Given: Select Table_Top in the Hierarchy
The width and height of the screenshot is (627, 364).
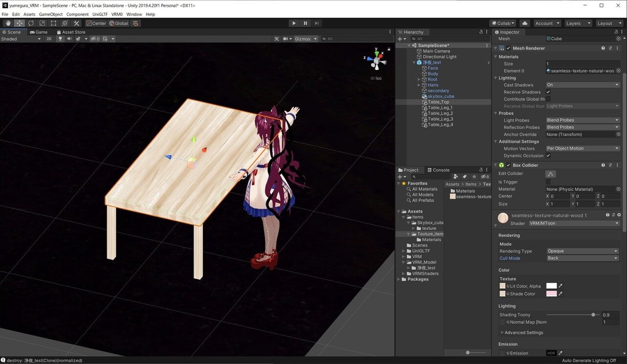Looking at the screenshot, I should point(439,101).
